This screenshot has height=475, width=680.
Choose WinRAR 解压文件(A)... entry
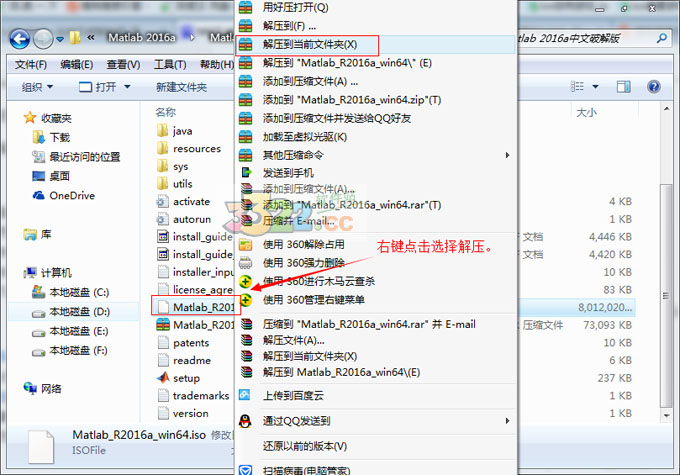[x=376, y=341]
